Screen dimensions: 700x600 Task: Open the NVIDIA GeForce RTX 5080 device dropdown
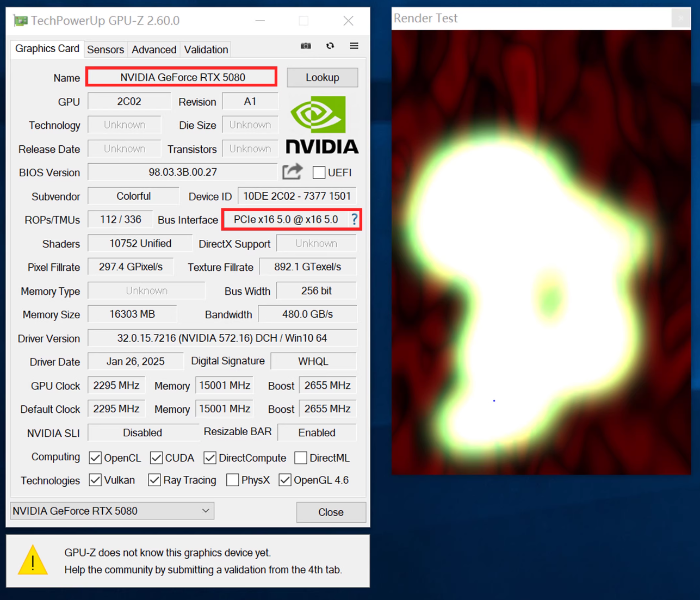coord(112,511)
